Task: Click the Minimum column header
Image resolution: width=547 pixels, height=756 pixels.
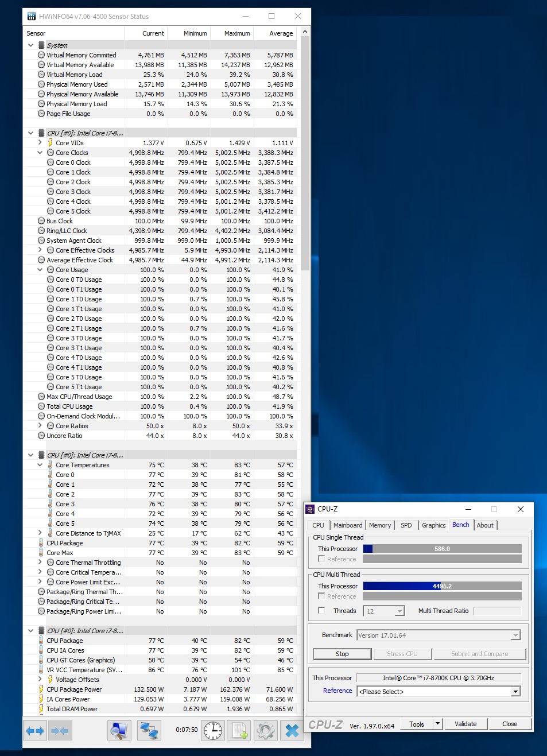Action: [x=189, y=33]
